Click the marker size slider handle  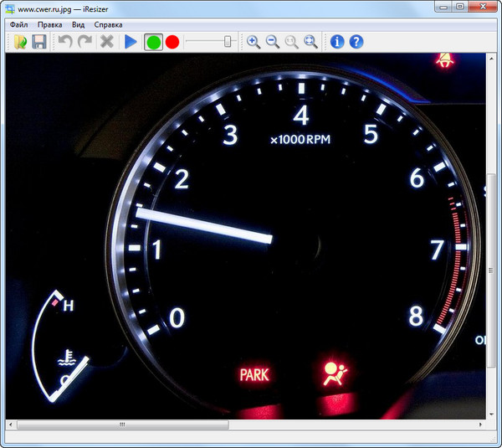point(227,42)
